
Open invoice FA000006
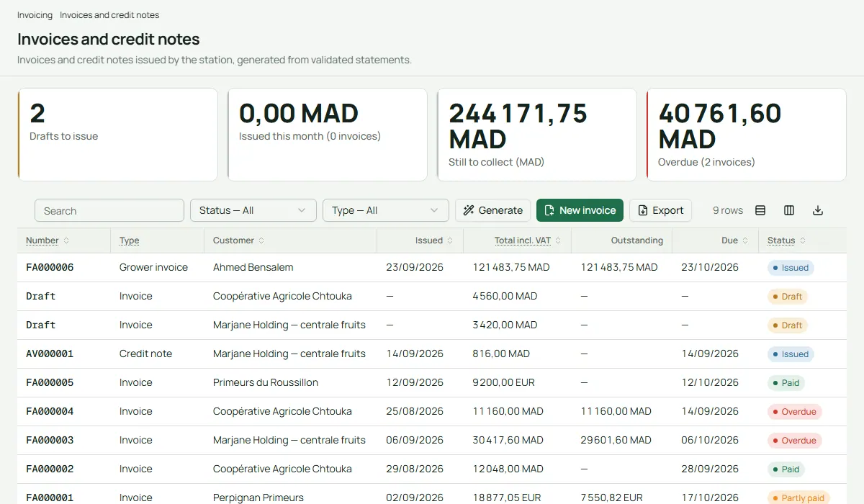50,267
